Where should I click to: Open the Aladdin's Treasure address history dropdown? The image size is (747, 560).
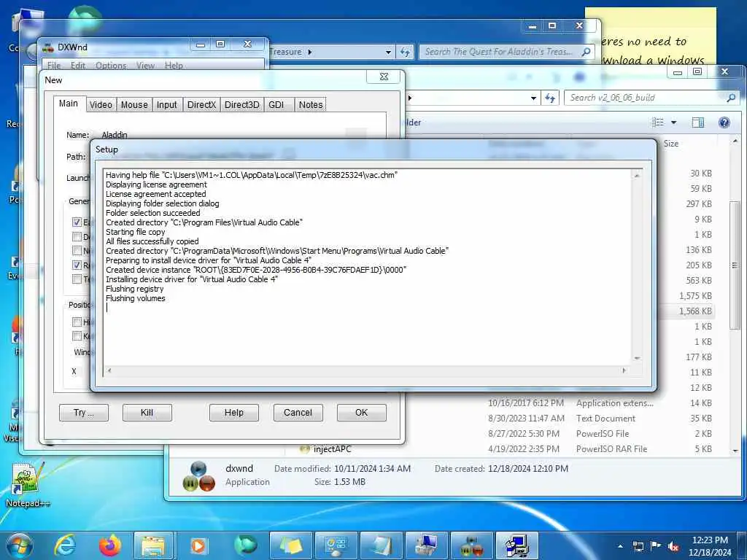click(x=388, y=52)
